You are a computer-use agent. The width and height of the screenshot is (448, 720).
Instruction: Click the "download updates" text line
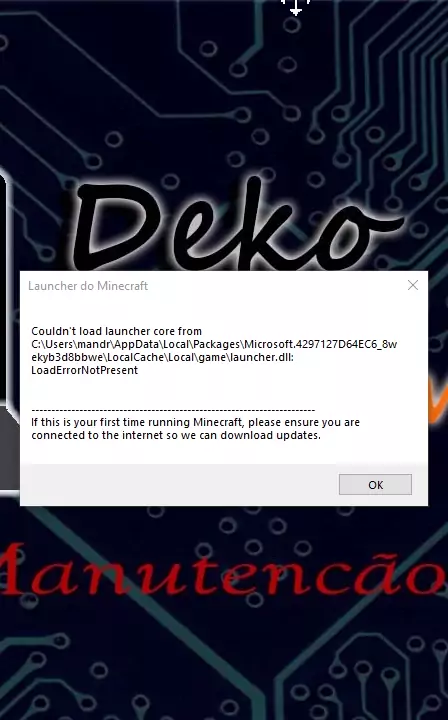pos(176,435)
